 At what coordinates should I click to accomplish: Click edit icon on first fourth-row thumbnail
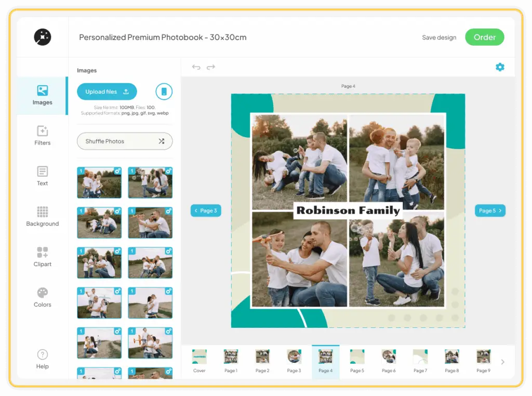point(117,291)
